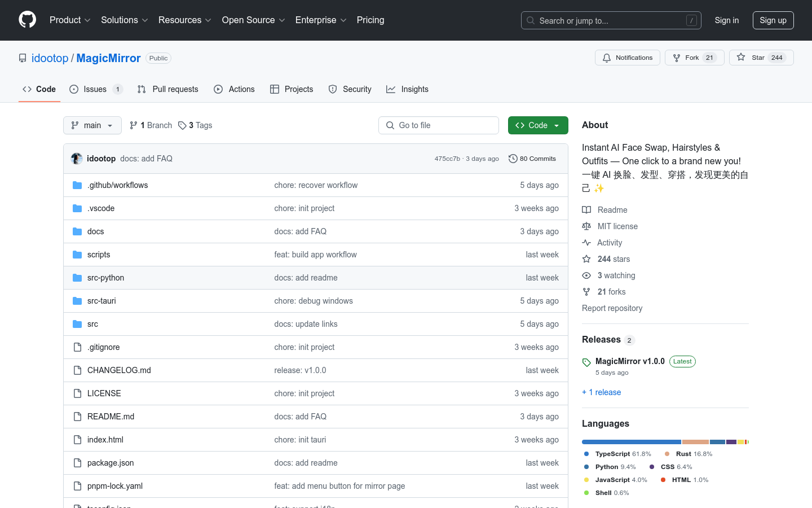Viewport: 812px width, 508px height.
Task: Click the README.md file icon
Action: [77, 417]
